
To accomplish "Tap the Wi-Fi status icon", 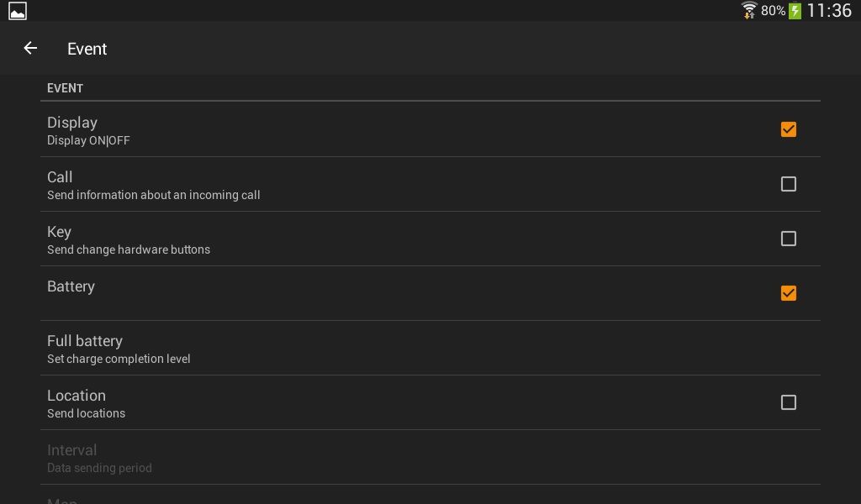I will click(x=749, y=10).
